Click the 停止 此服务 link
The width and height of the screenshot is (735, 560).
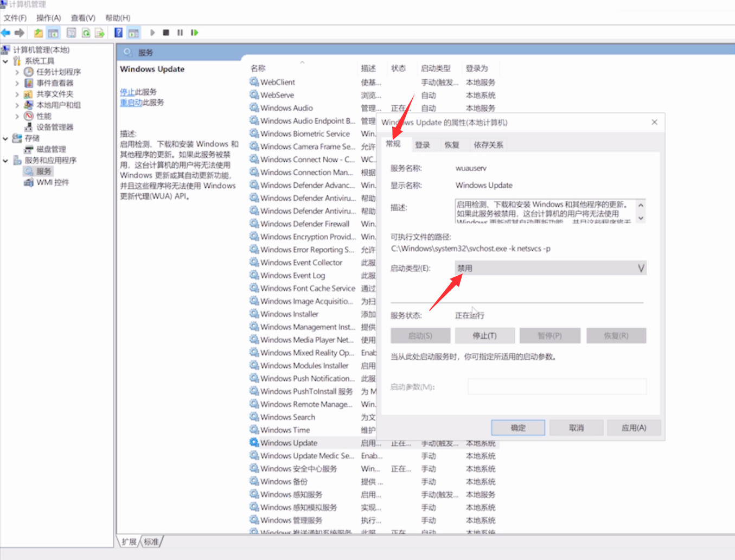127,92
